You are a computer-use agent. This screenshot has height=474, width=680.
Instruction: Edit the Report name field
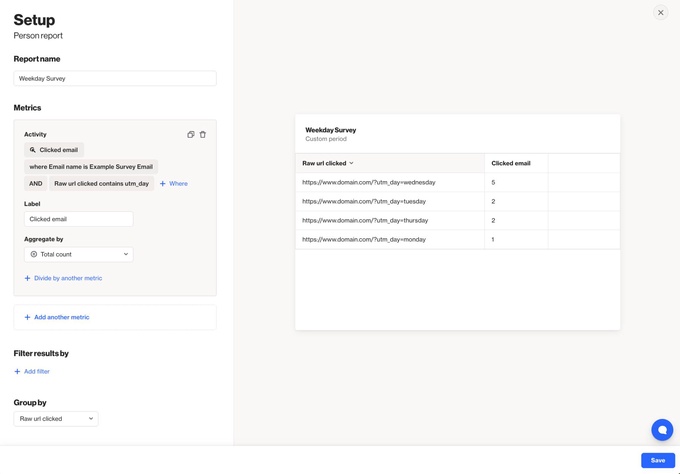(x=115, y=78)
